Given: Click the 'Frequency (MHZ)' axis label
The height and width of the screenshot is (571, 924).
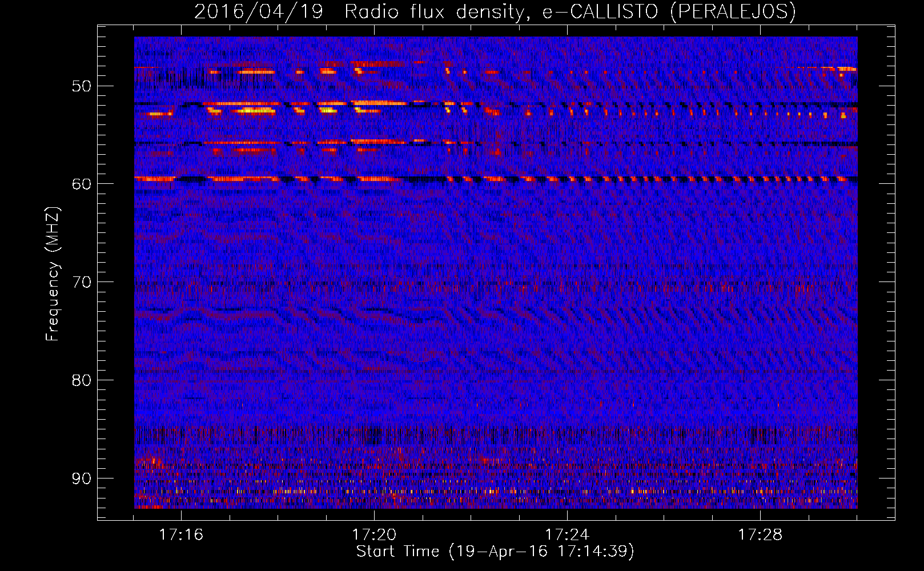Looking at the screenshot, I should pyautogui.click(x=53, y=274).
